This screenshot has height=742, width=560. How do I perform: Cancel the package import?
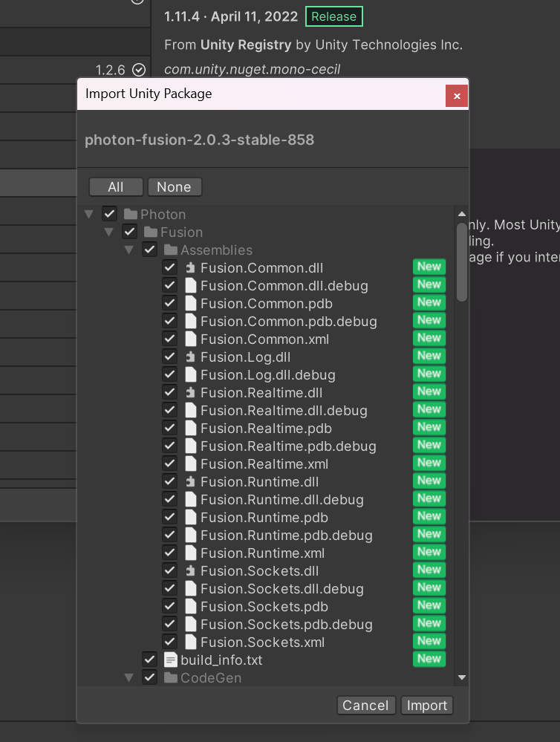coord(366,706)
